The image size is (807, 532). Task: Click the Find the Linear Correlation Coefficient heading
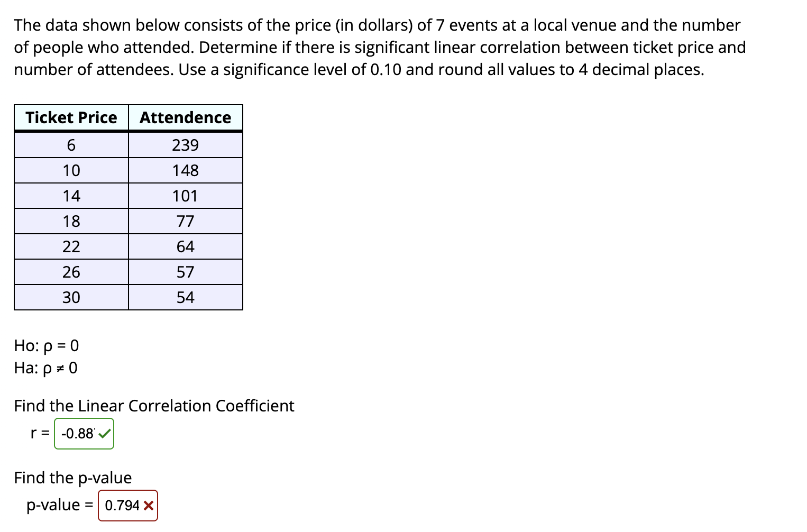pos(154,406)
